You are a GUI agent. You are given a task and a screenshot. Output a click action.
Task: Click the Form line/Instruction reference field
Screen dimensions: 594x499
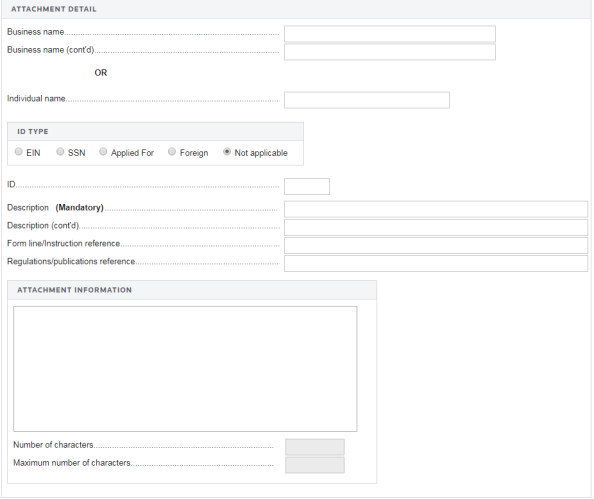(x=436, y=245)
